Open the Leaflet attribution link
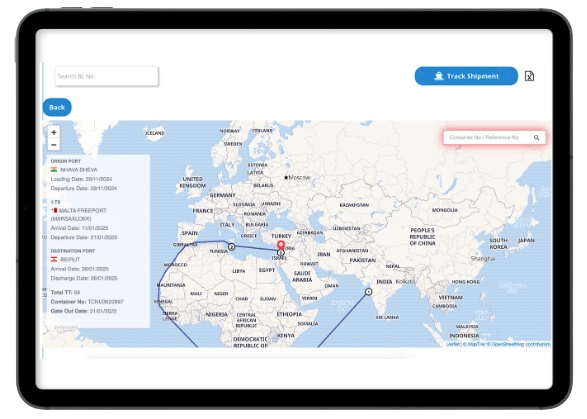 tap(452, 344)
